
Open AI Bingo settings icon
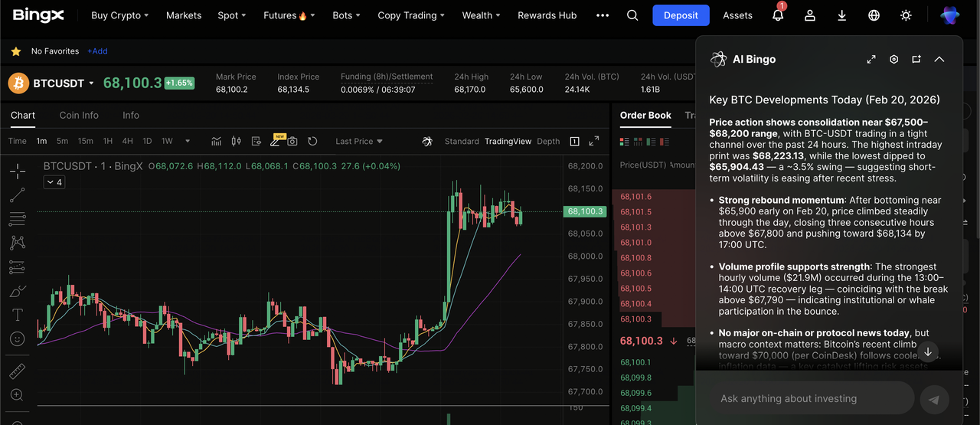893,59
